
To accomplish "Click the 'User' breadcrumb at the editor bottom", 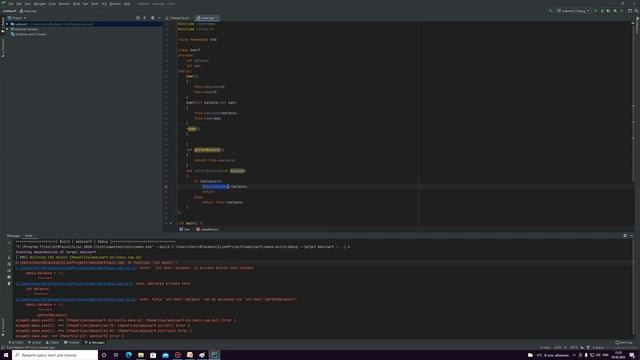I will [x=185, y=230].
